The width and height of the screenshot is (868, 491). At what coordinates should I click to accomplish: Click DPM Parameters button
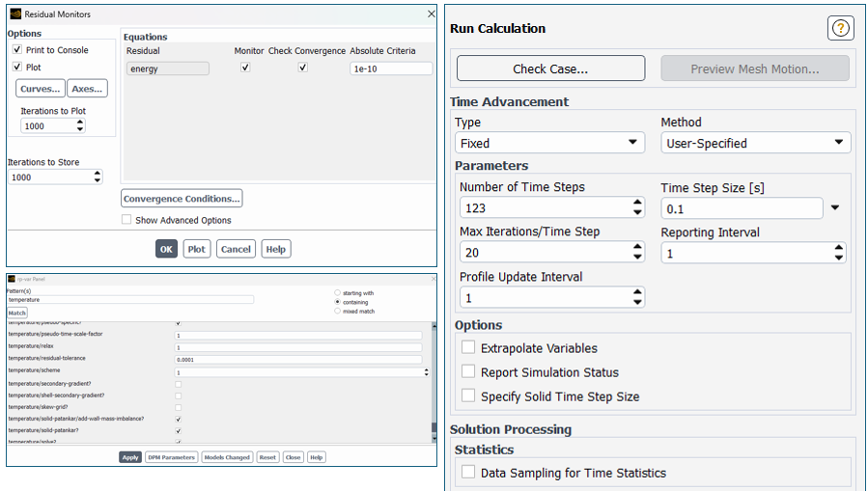point(171,457)
